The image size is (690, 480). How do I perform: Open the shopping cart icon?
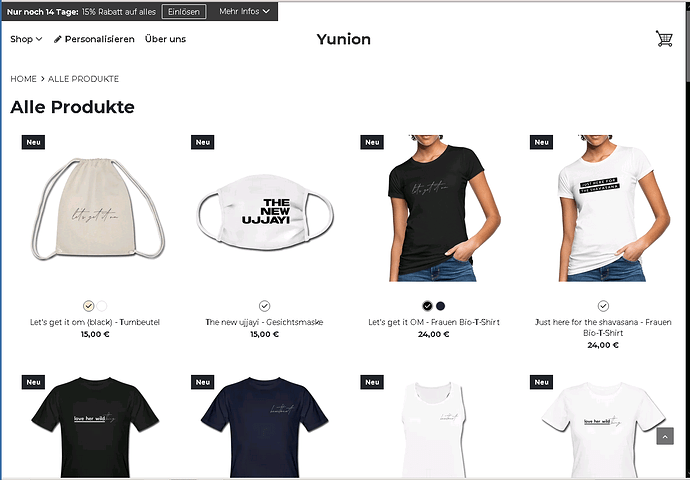[x=664, y=39]
